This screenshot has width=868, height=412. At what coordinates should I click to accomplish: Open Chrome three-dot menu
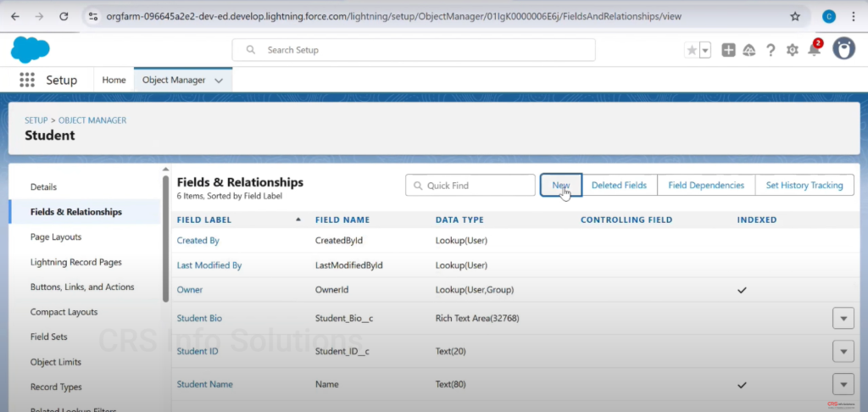pyautogui.click(x=854, y=17)
